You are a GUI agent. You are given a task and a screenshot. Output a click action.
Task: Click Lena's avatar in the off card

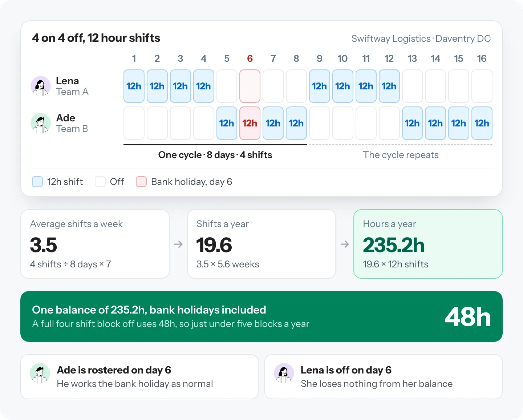click(284, 373)
